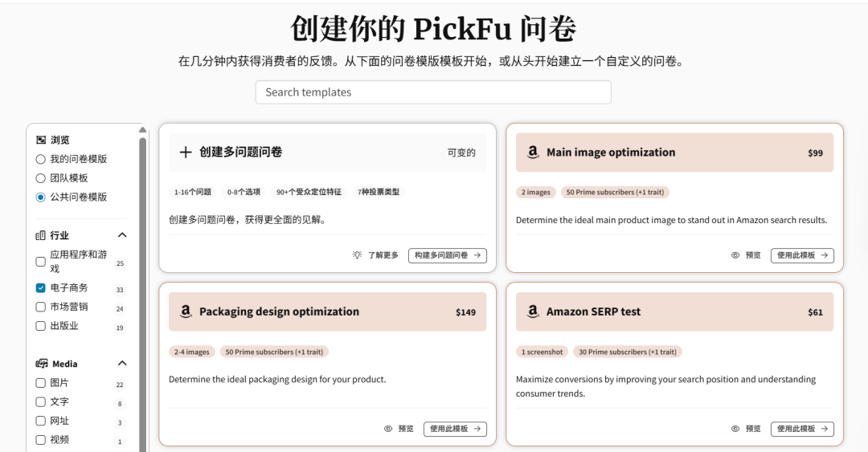The image size is (868, 452).
Task: Collapse the 行业 section chevron
Action: [122, 235]
